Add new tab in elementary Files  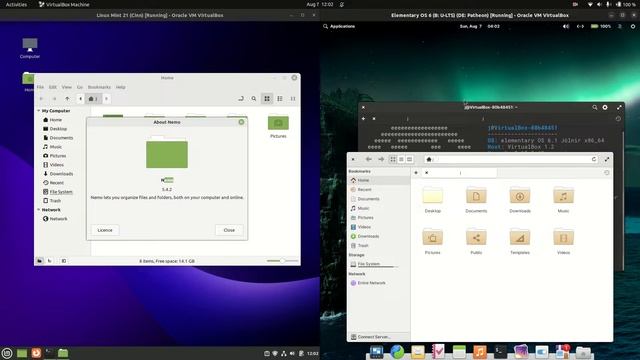[416, 173]
